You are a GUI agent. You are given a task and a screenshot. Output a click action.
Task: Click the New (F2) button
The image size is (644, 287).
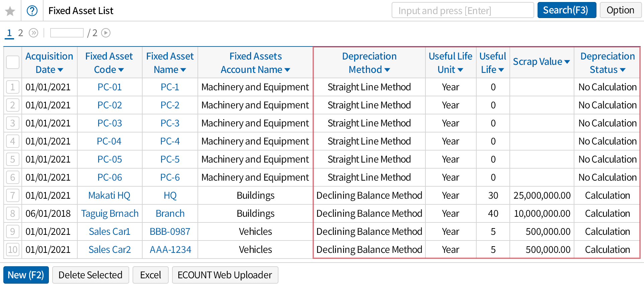pos(26,275)
